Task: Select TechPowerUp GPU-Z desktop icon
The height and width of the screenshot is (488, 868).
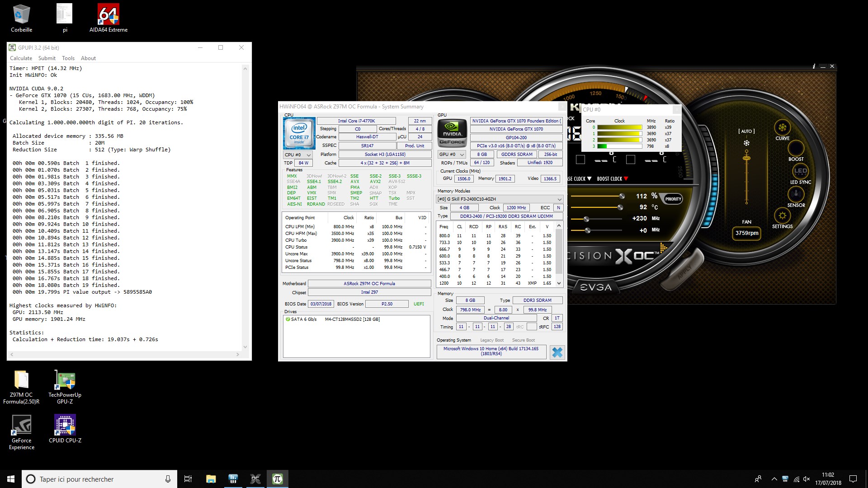Action: [x=65, y=387]
